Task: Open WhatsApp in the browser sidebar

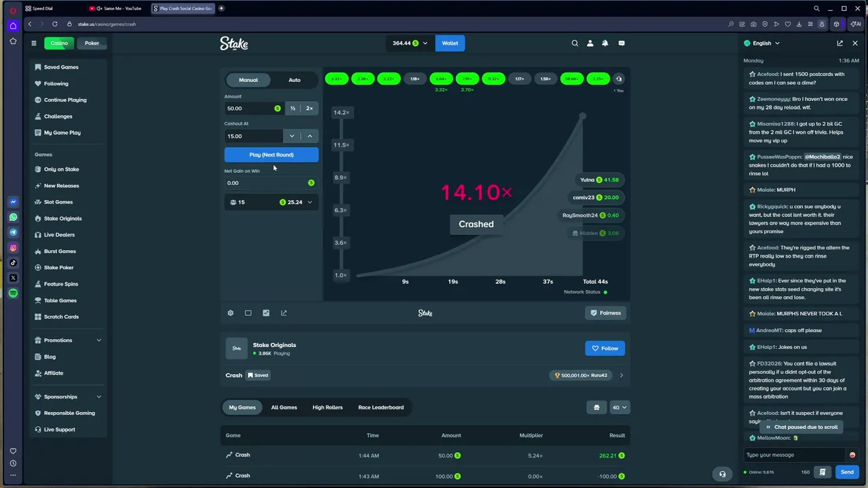Action: point(13,218)
